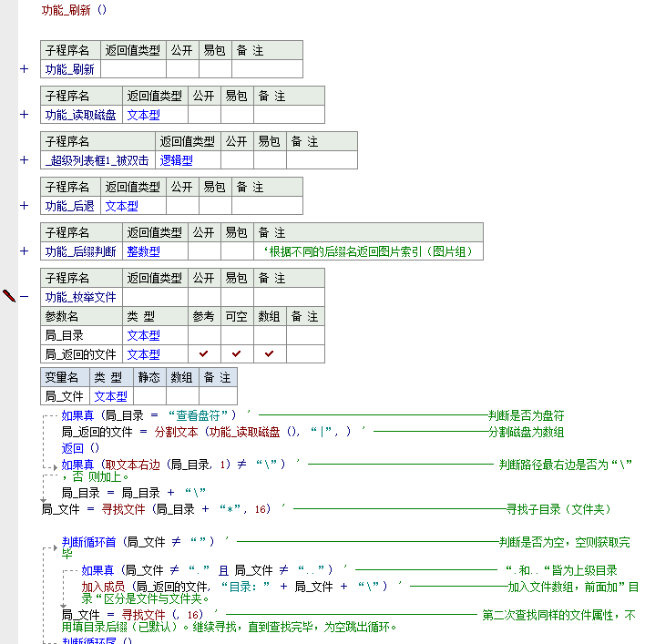This screenshot has height=644, width=645.
Task: Click 寻找文件 (, 16) statement
Action: pyautogui.click(x=162, y=615)
